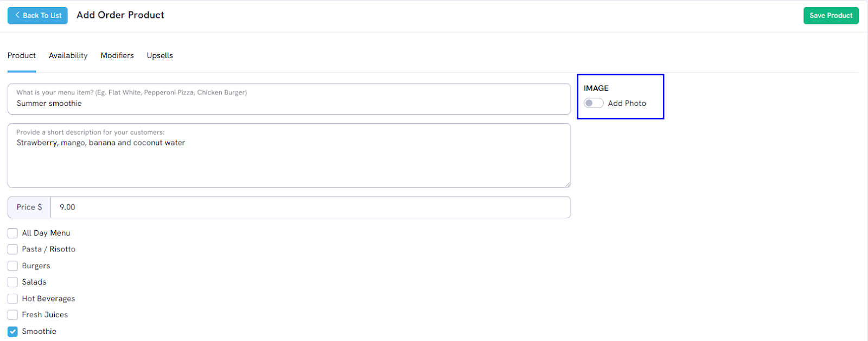
Task: Check the All Day Menu checkbox
Action: tap(12, 233)
